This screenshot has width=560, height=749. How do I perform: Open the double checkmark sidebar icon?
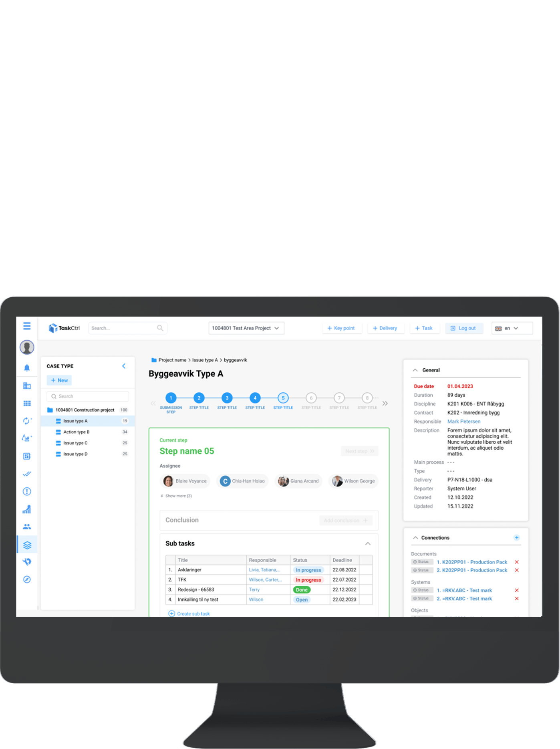tap(27, 474)
